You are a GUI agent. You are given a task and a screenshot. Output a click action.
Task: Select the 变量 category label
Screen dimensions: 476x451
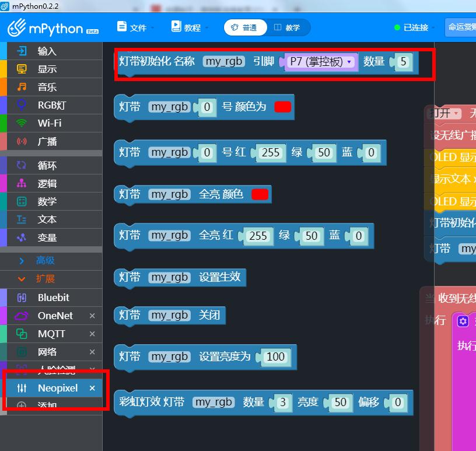tap(47, 237)
